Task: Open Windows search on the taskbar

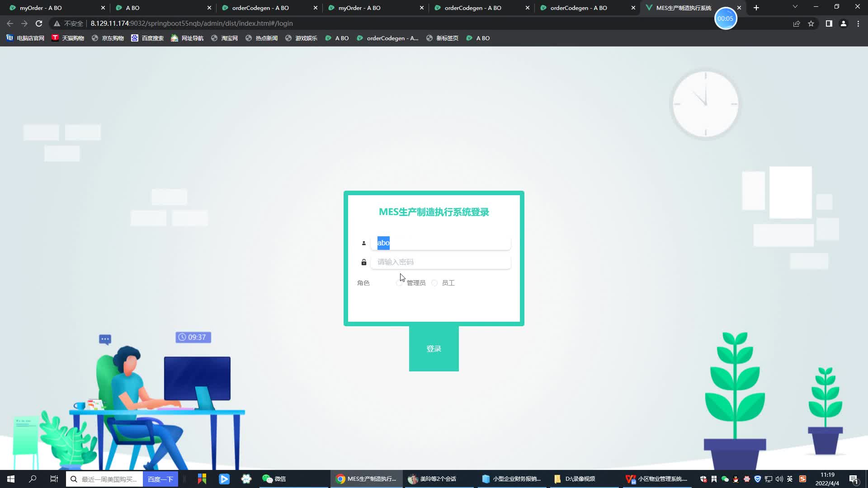Action: [32, 479]
